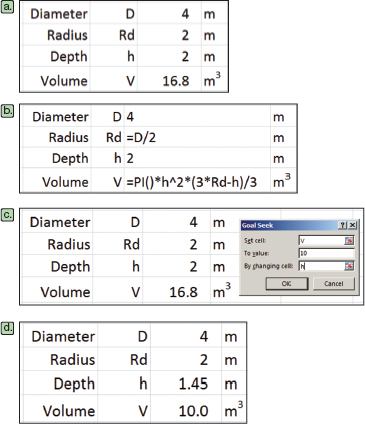365x424 pixels.
Task: Select the cell containing formula =D/2
Action: tap(197, 137)
